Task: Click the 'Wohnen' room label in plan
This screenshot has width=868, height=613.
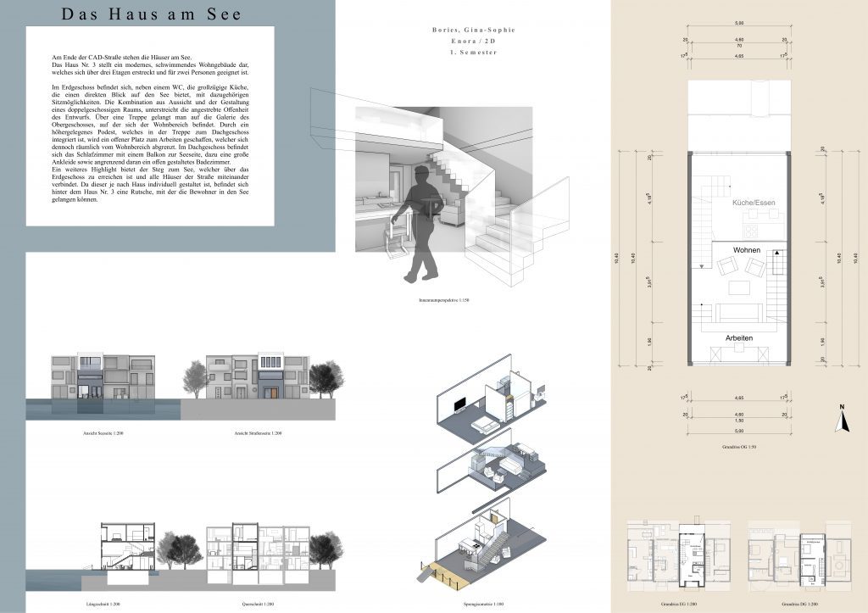Action: click(741, 250)
